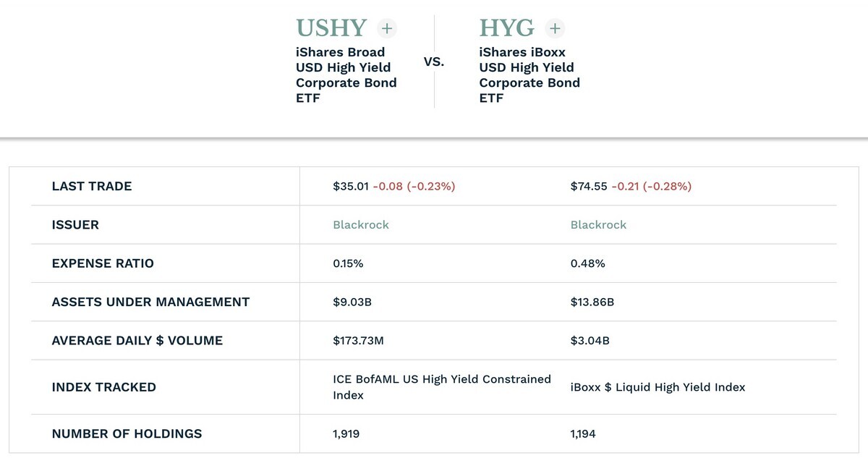Open the USHY ticker heading
This screenshot has width=868, height=466.
[331, 28]
